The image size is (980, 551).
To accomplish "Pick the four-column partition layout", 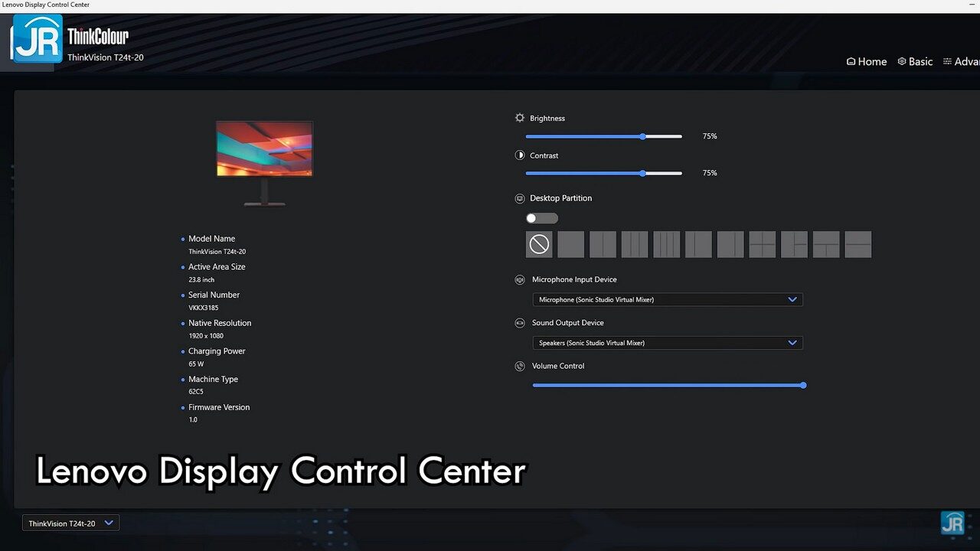I will (x=667, y=245).
